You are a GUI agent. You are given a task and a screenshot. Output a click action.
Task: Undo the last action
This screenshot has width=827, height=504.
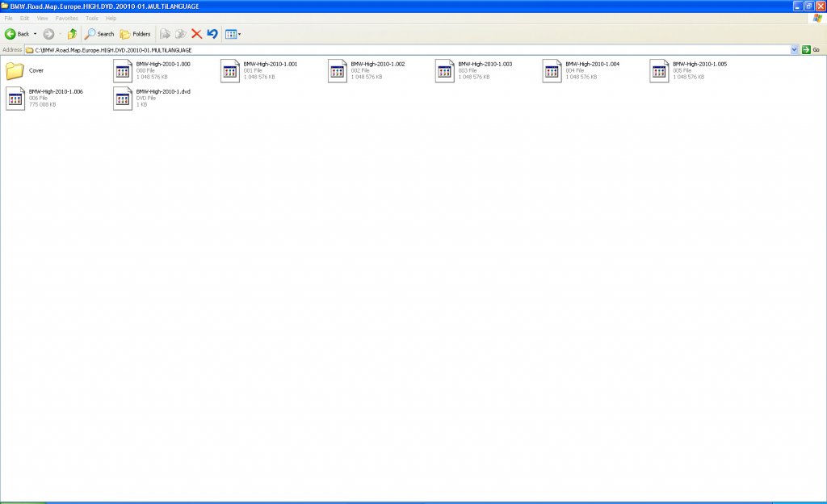coord(212,34)
